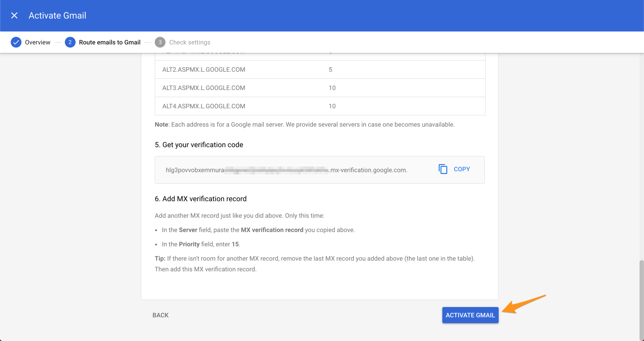Click the Add MX verification record heading
The height and width of the screenshot is (341, 644).
point(200,199)
